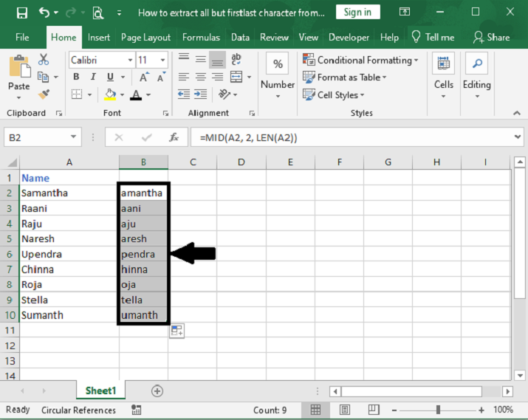Add a new sheet with plus icon
The image size is (528, 420).
click(x=157, y=391)
